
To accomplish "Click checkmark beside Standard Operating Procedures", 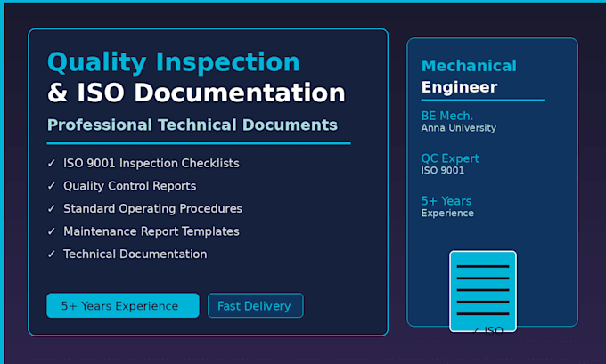I will (52, 209).
